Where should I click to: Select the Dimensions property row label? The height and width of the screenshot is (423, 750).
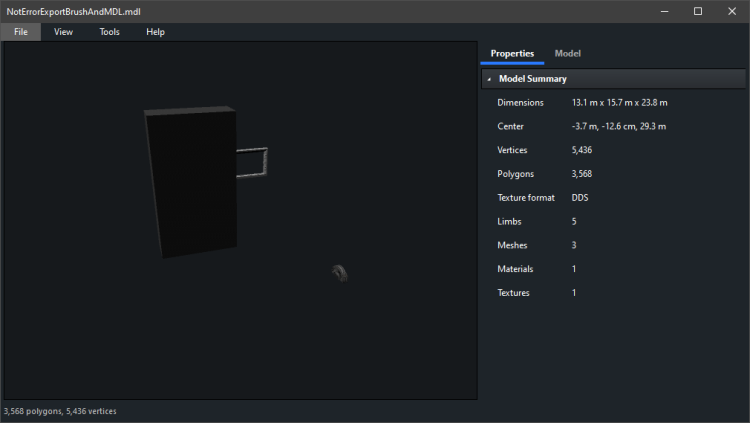point(520,102)
